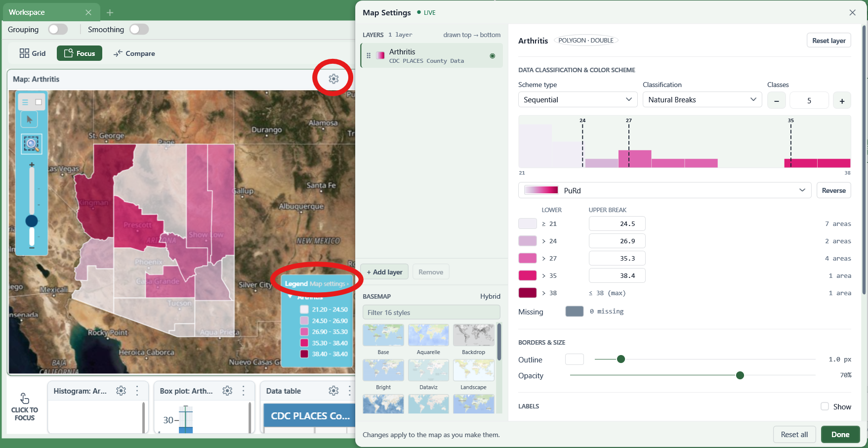Click the Outline width slider handle
This screenshot has height=448, width=868.
(621, 359)
